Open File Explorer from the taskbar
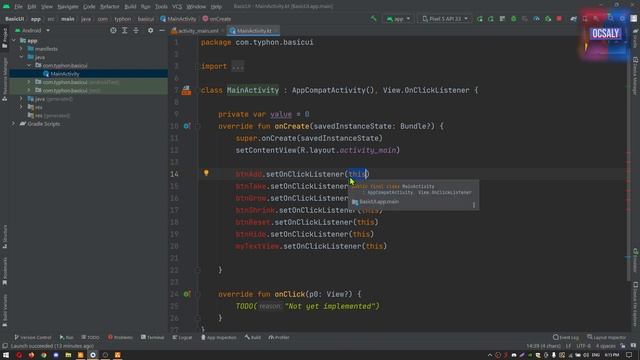 point(68,355)
